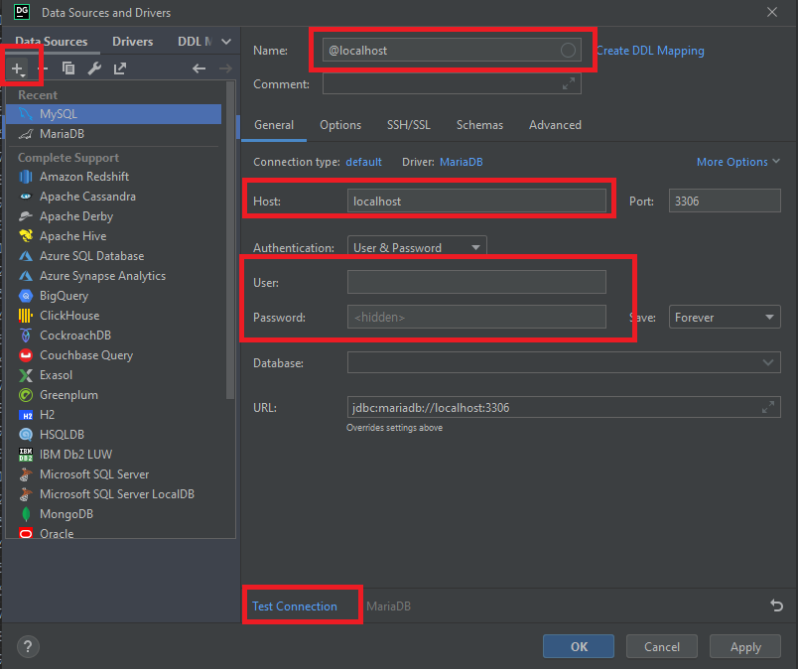The image size is (798, 672).
Task: Open the Advanced tab
Action: tap(555, 125)
